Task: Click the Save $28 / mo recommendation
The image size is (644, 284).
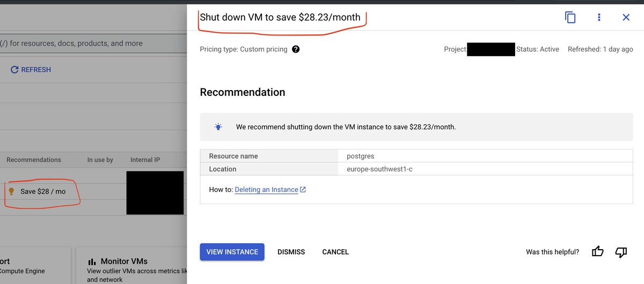Action: pos(43,191)
